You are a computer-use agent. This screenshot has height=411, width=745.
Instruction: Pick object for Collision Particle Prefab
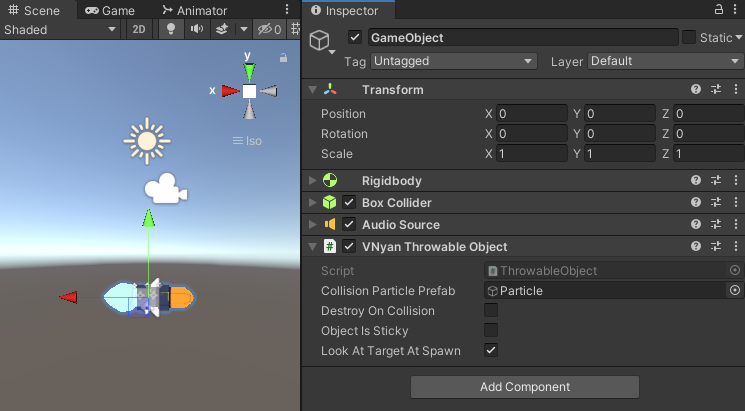735,291
